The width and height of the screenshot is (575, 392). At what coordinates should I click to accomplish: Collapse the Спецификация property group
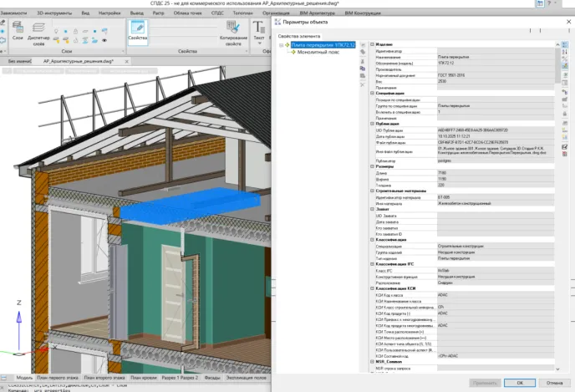coord(372,94)
